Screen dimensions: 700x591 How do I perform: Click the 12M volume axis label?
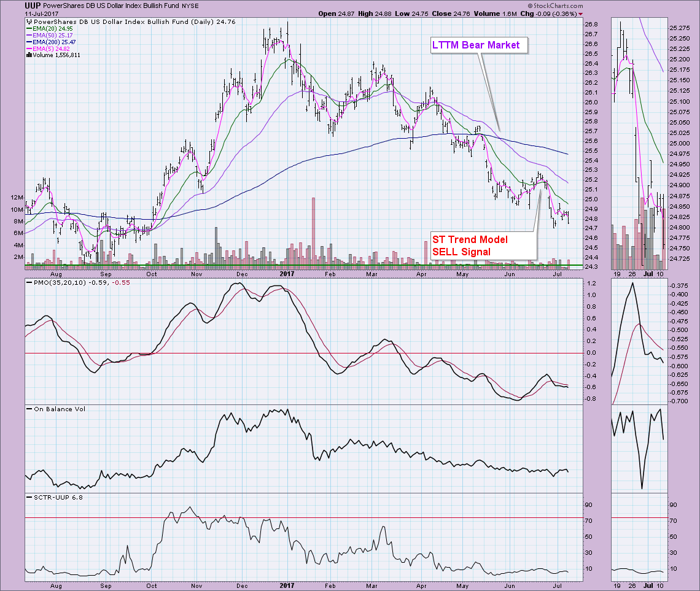(17, 197)
